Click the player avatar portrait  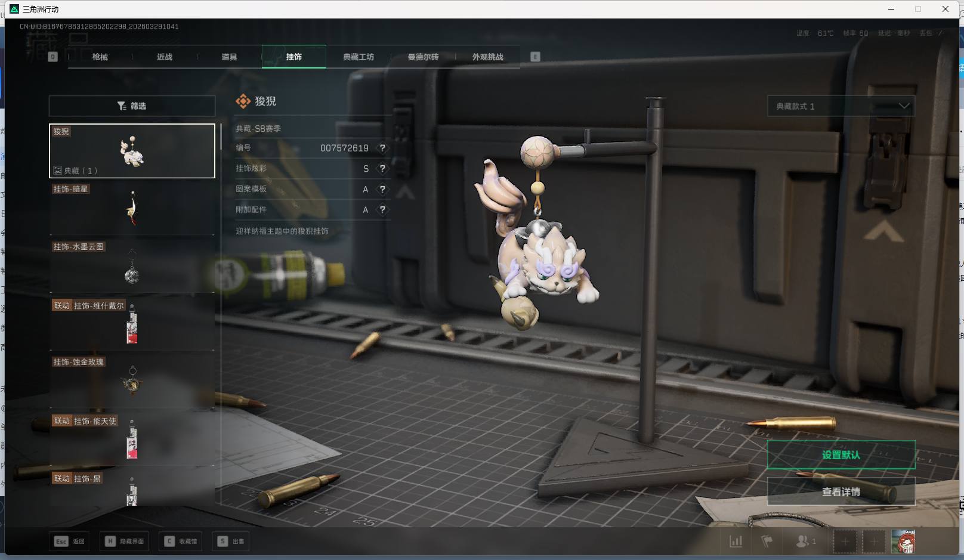click(903, 542)
